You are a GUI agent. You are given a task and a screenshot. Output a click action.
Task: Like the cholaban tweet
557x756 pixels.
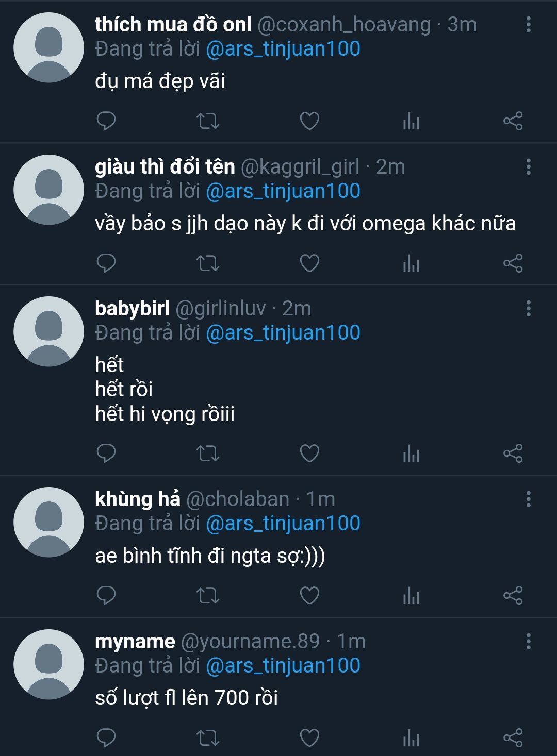(309, 596)
